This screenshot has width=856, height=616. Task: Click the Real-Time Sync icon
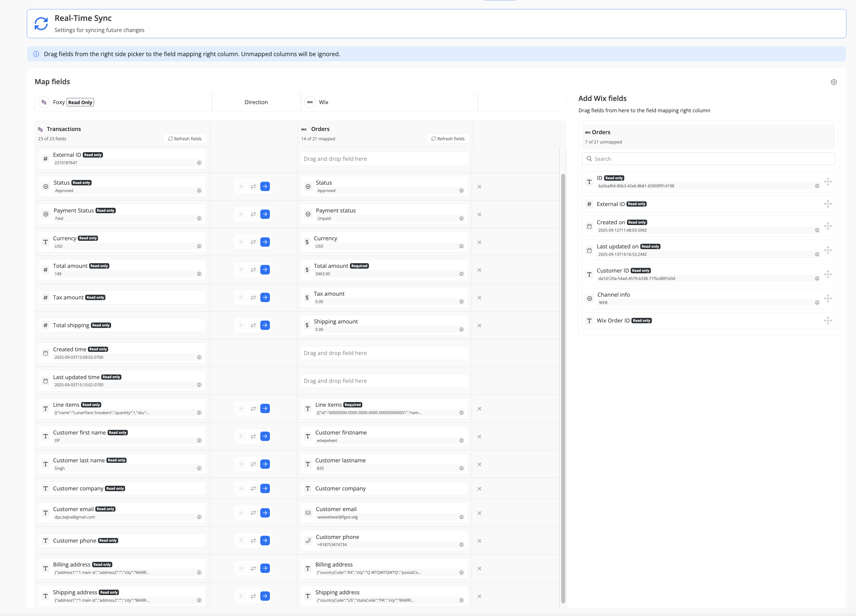coord(41,24)
